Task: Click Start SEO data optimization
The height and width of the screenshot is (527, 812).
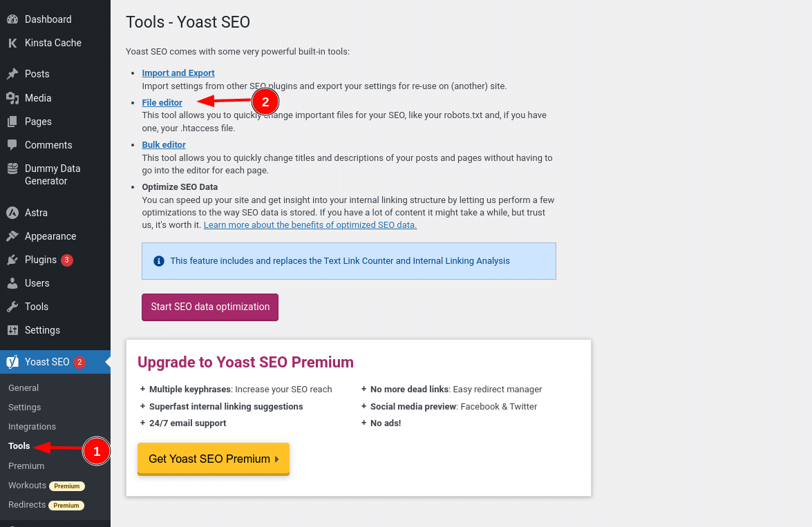Action: click(209, 307)
